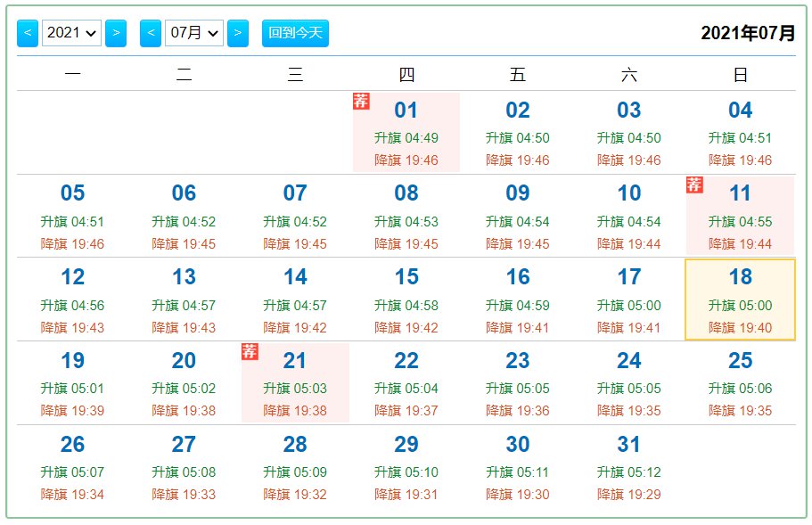The height and width of the screenshot is (525, 812).
Task: Click the red 荐 badge on July 01
Action: (361, 101)
